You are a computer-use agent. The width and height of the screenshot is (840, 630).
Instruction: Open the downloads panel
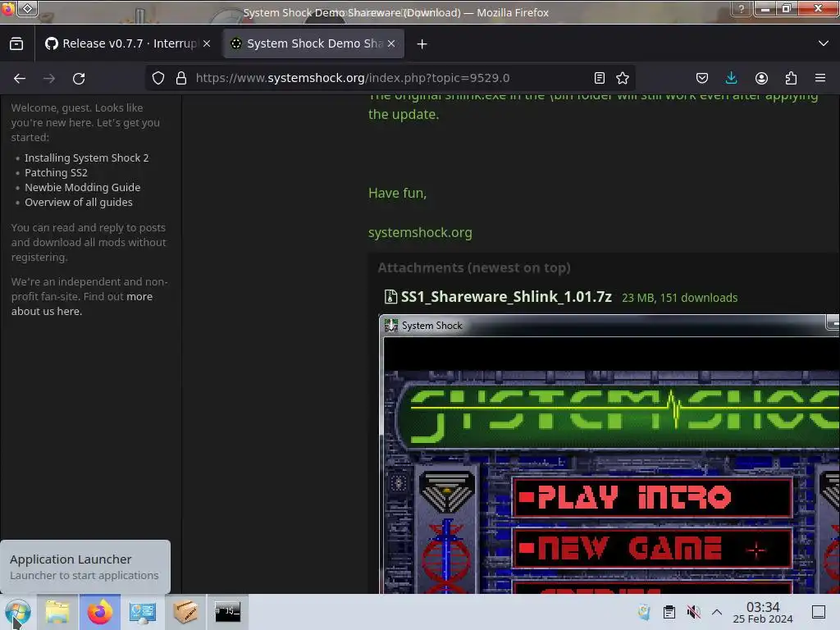click(x=731, y=78)
